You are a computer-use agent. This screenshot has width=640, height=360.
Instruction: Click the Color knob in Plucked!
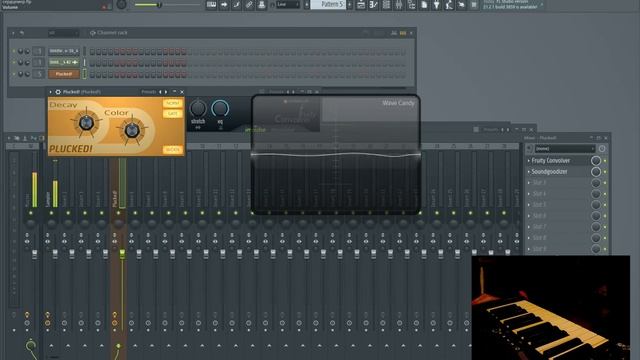click(131, 131)
